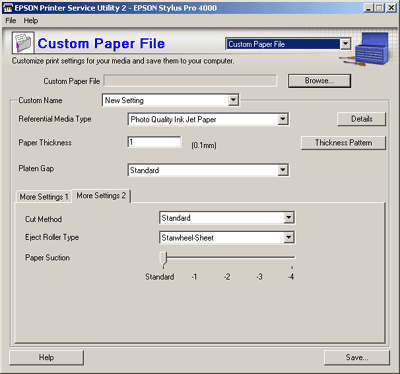Minimize the Printer Service Utility window
This screenshot has height=374, width=400.
pyautogui.click(x=368, y=8)
